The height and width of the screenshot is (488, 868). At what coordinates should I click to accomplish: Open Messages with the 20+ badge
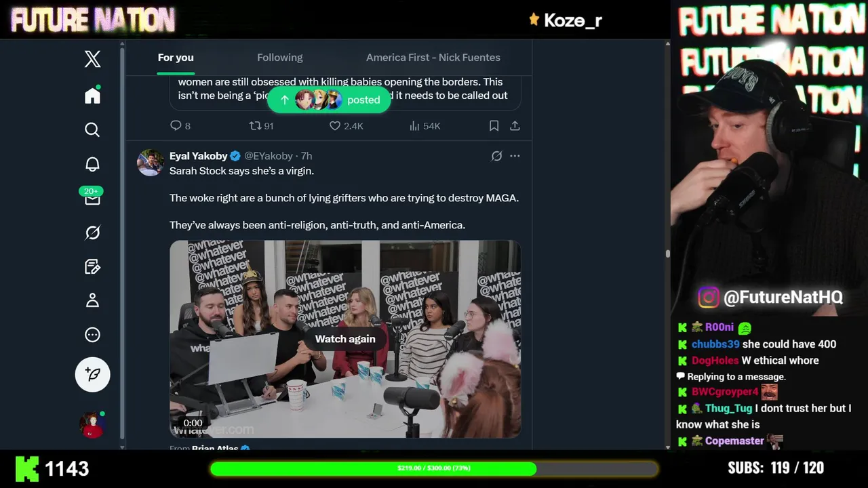tap(92, 198)
